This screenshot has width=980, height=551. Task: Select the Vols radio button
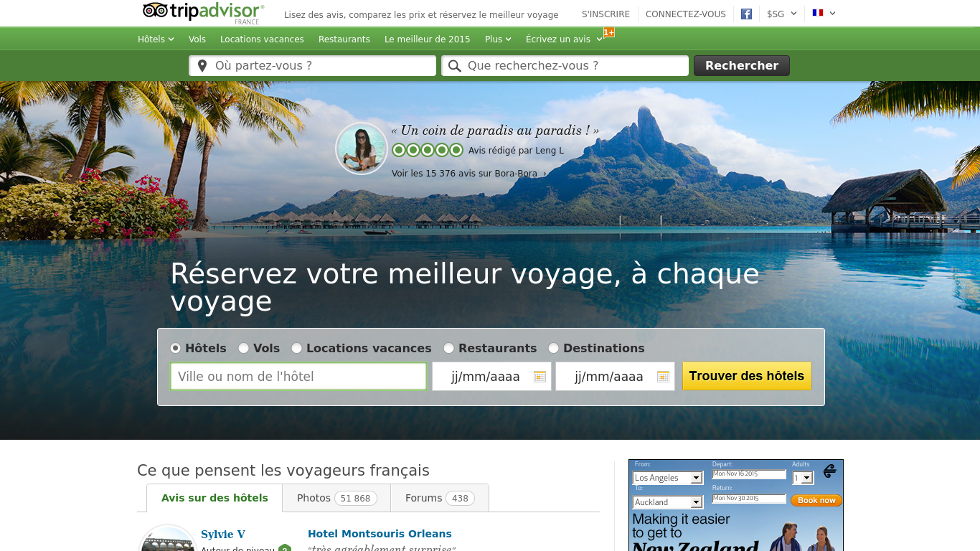pyautogui.click(x=244, y=348)
